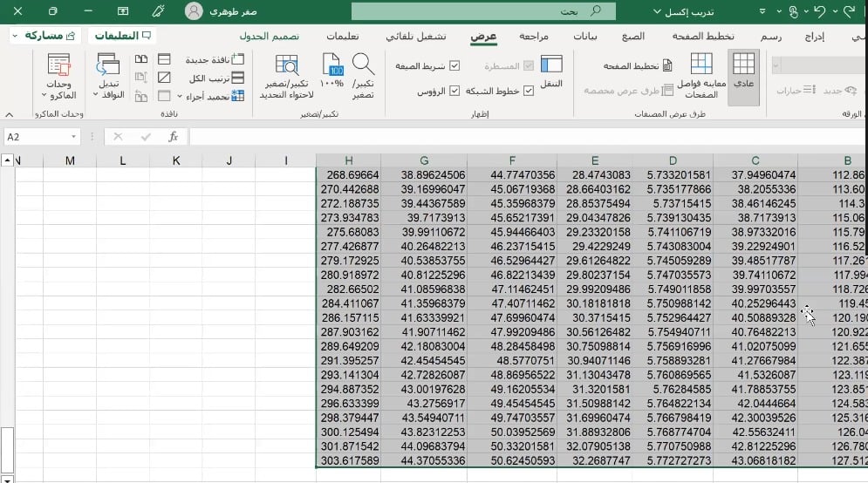Click the Comments (التعليقات) button
The image size is (868, 483).
122,36
